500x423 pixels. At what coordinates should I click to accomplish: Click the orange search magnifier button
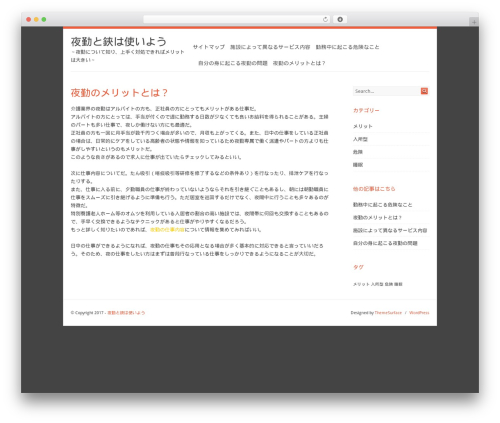(424, 91)
